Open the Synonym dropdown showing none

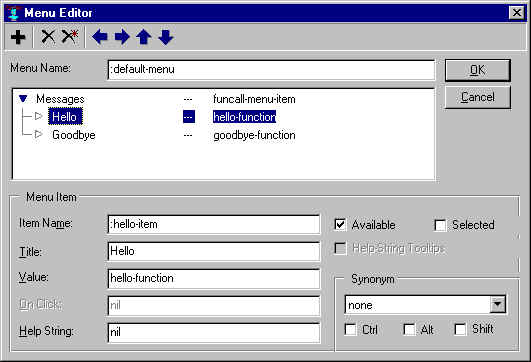pos(497,304)
